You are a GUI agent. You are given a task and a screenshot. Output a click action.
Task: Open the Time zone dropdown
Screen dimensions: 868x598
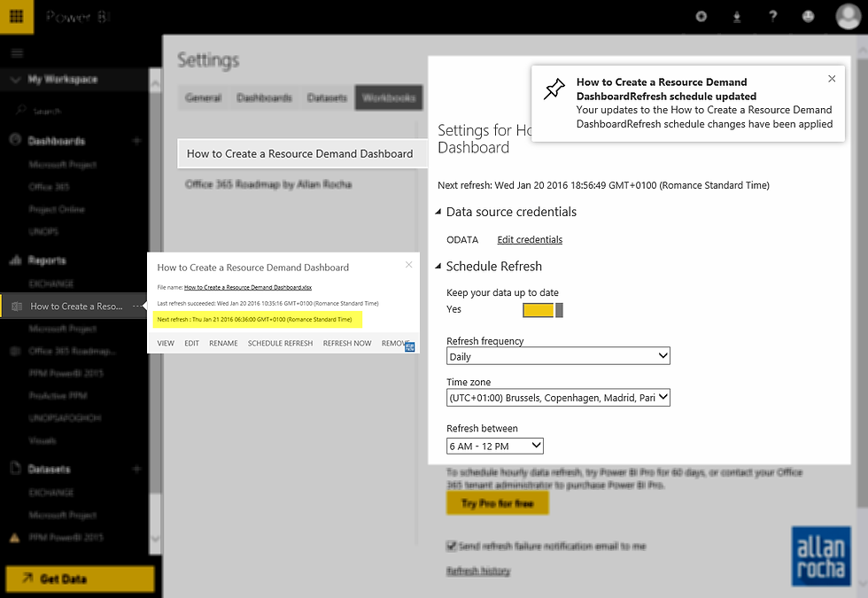(x=558, y=398)
